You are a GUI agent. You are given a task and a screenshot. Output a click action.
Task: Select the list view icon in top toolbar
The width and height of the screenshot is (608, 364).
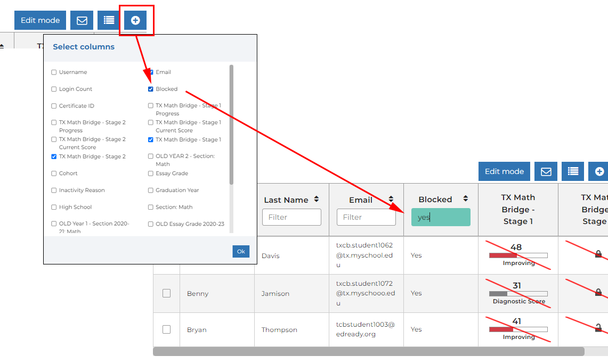(108, 20)
